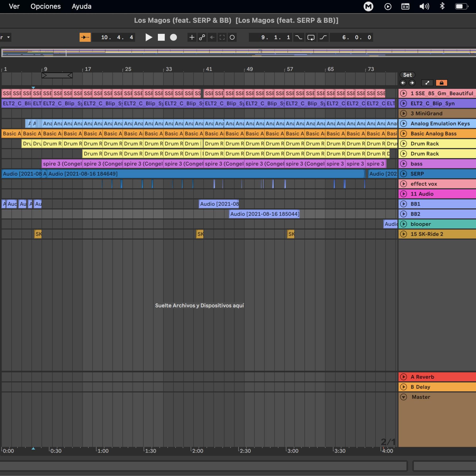
Task: Select the first spire 3 (Congel clip
Action: click(62, 164)
